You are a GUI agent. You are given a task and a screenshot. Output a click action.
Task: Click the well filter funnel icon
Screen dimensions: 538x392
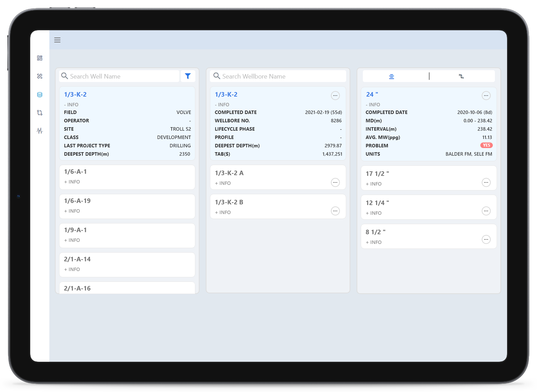coord(188,76)
